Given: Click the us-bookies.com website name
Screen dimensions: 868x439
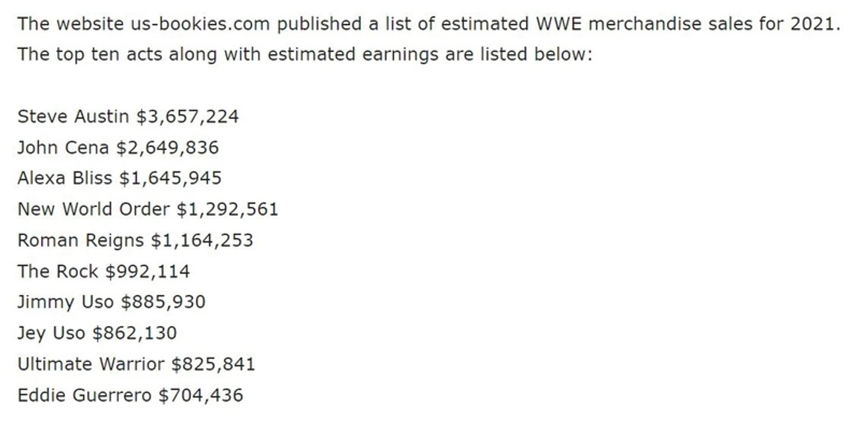Looking at the screenshot, I should point(200,24).
